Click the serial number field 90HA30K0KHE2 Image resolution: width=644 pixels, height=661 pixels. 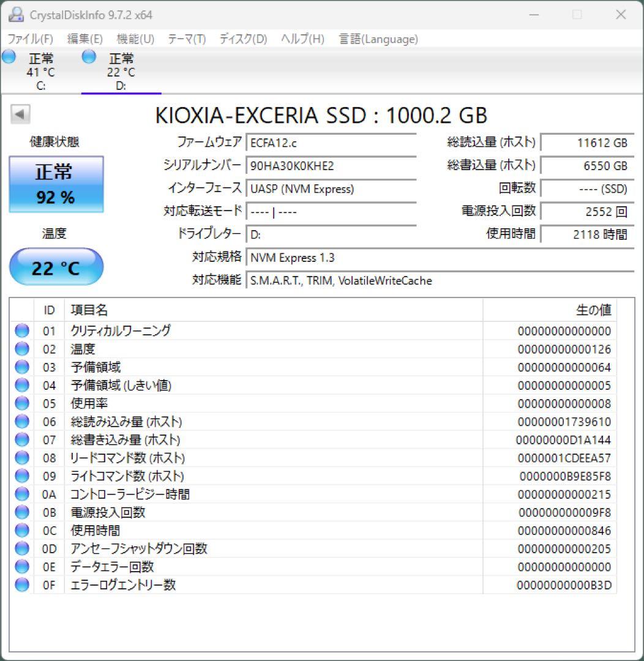click(331, 166)
